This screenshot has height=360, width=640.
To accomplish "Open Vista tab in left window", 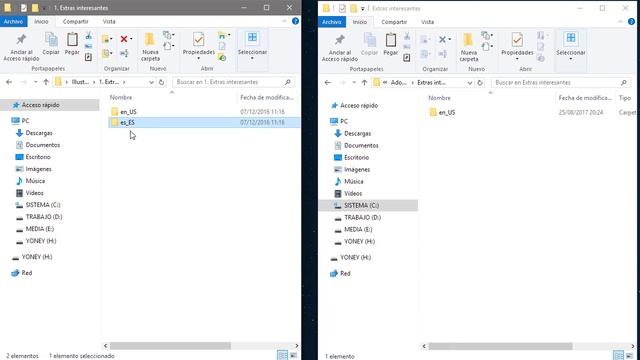I will [x=109, y=21].
